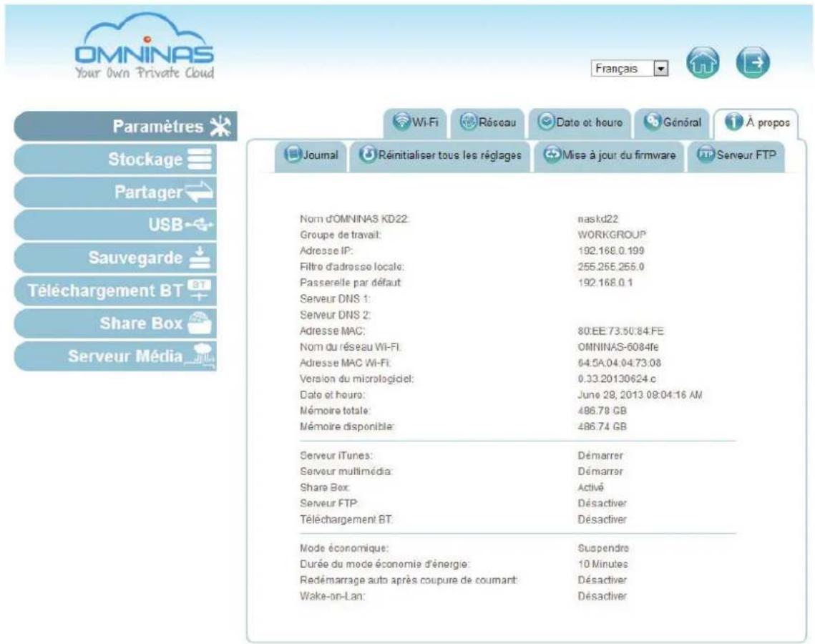Switch to the Réseau tab
Viewport: 815px width, 644px height.
pos(488,122)
